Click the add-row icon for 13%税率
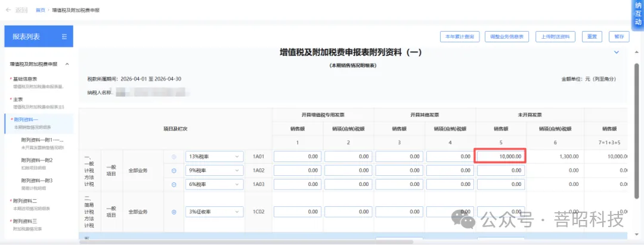This screenshot has height=245, width=644. click(x=174, y=157)
